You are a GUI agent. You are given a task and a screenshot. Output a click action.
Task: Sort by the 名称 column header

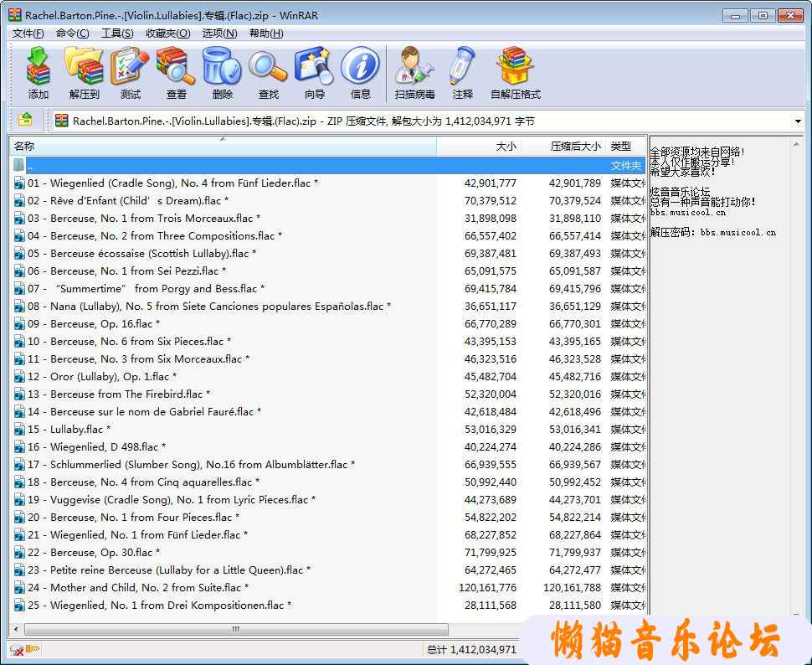coord(223,147)
